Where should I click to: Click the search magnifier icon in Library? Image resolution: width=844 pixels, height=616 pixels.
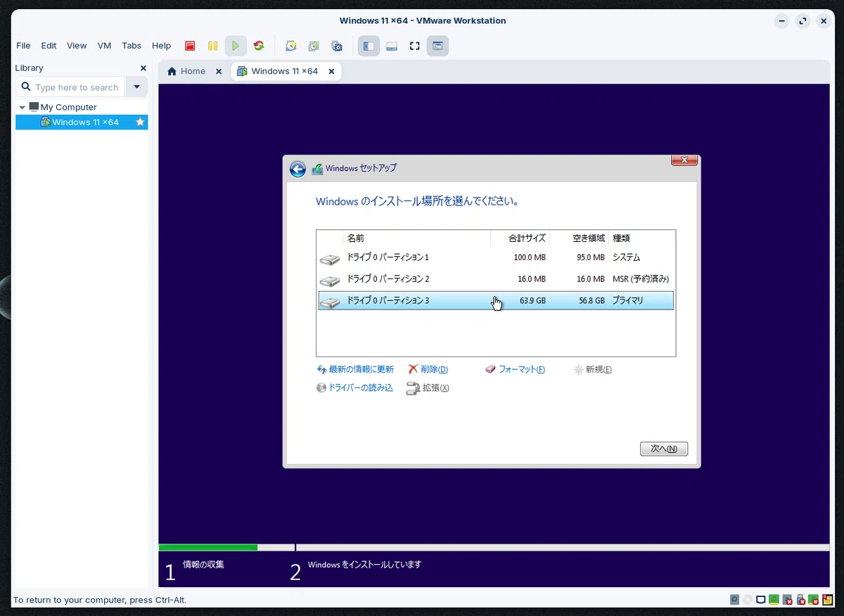(26, 87)
